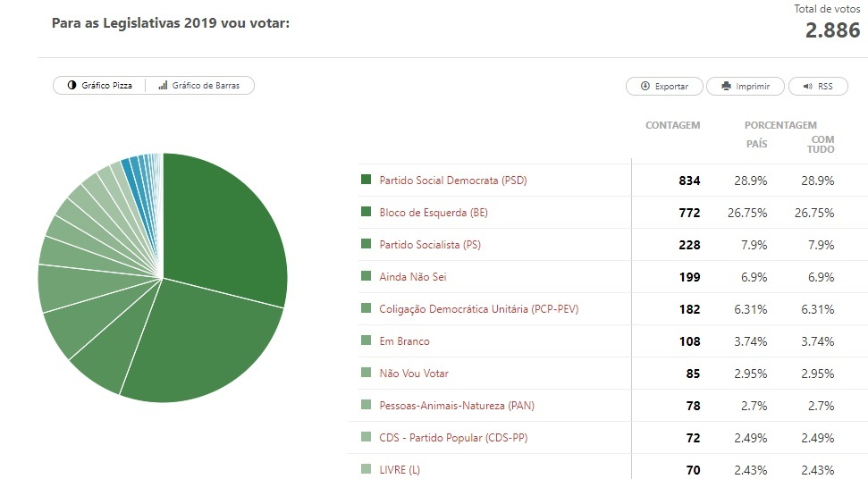The image size is (868, 479).
Task: Click the pie chart icon in Gráfico Pizza
Action: pyautogui.click(x=71, y=86)
